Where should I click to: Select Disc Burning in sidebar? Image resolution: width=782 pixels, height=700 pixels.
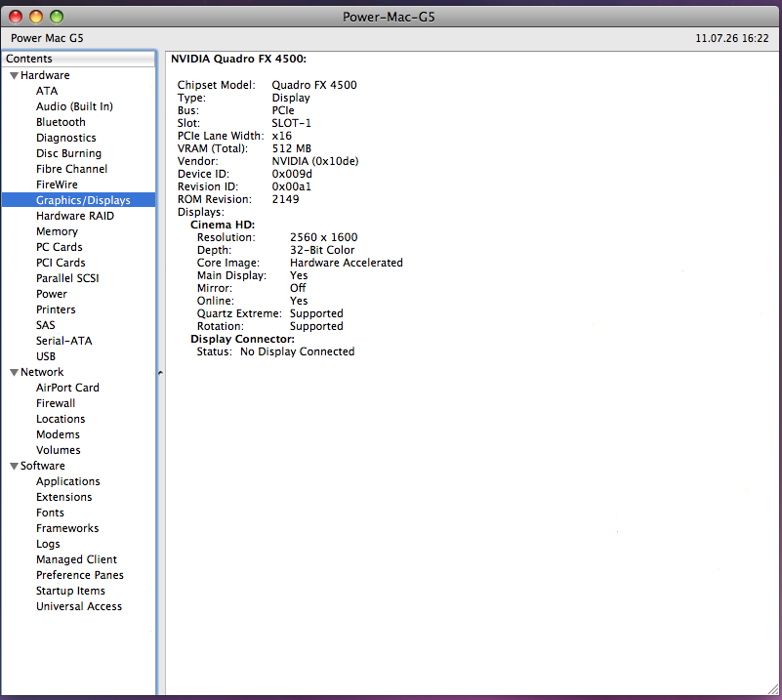point(68,153)
